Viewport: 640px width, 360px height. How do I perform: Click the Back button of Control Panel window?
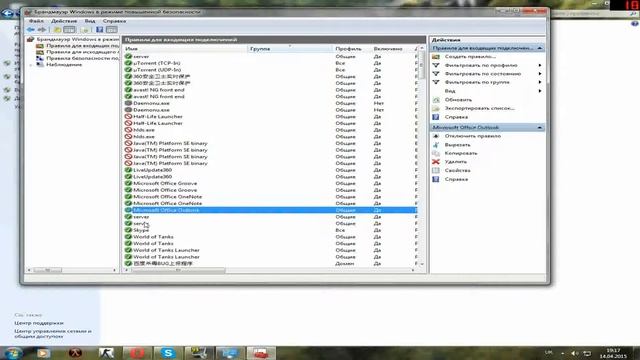(x=7, y=13)
